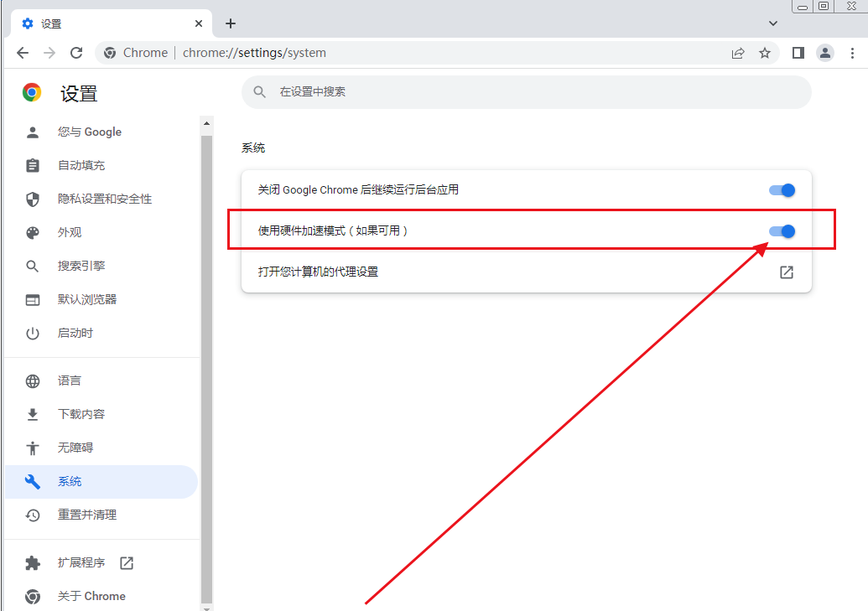
Task: Click the palette icon for 外观
Action: click(33, 233)
